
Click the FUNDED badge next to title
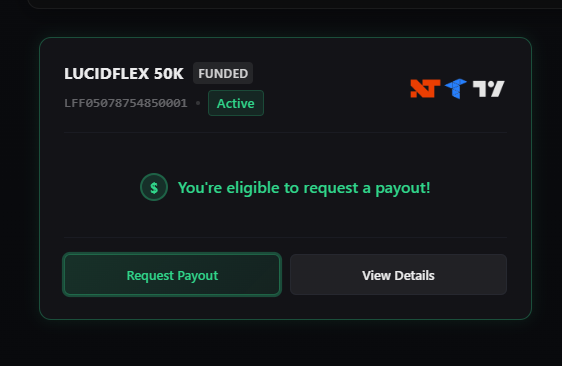223,73
